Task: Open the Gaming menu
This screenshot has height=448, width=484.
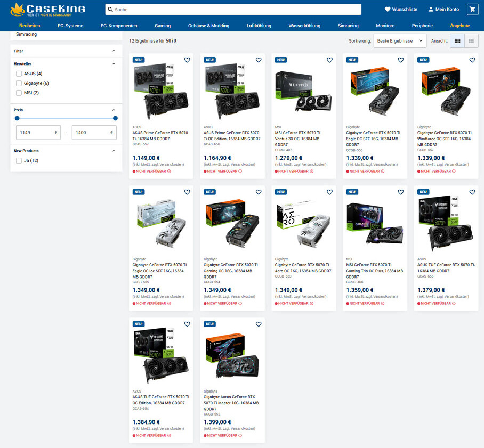Action: pos(163,26)
